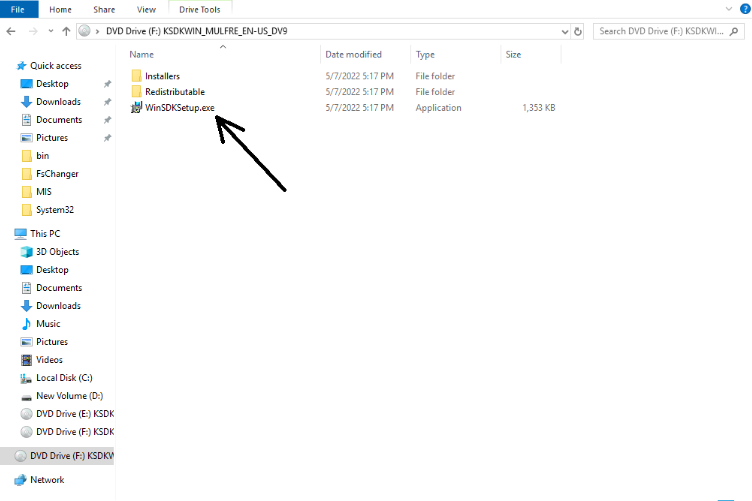Click the WinSDKSetup.exe file name
752x501 pixels.
(x=180, y=107)
